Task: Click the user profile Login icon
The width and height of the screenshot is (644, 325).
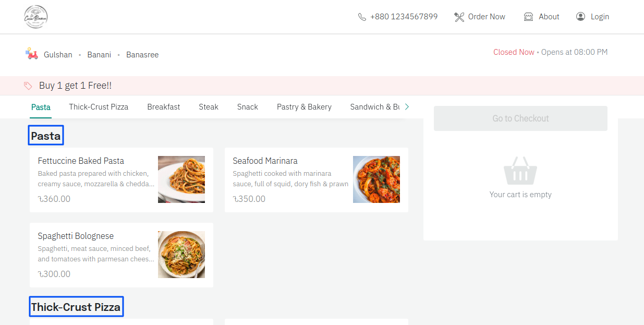Action: point(580,17)
